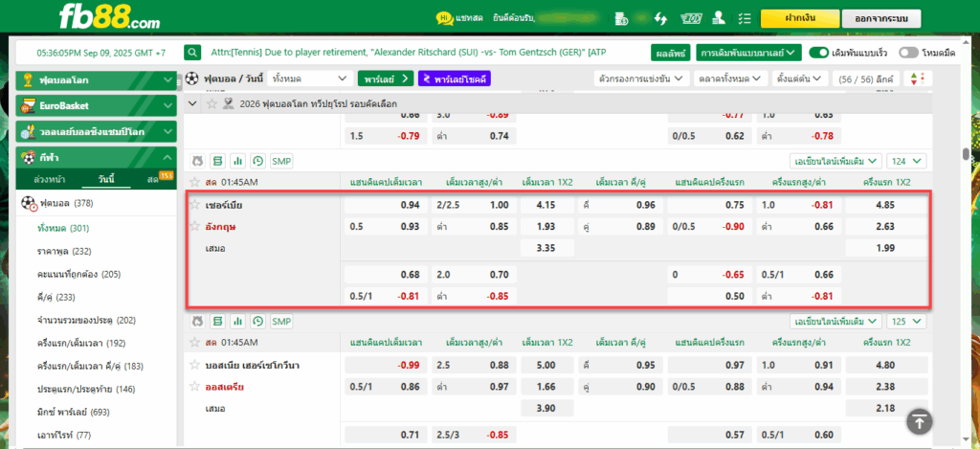Open statistics bar-chart icon for Serbia match
Screen dimensions: 980x449
pyautogui.click(x=237, y=162)
